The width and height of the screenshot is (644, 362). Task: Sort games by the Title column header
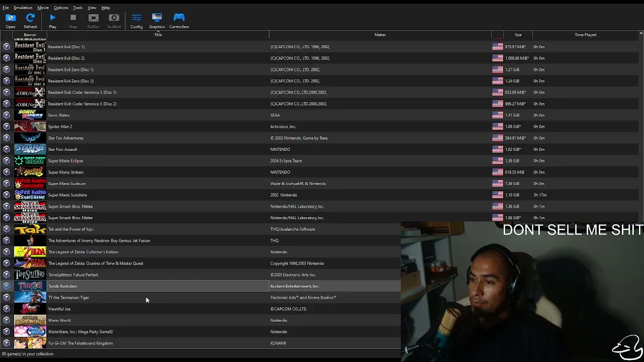click(x=158, y=35)
